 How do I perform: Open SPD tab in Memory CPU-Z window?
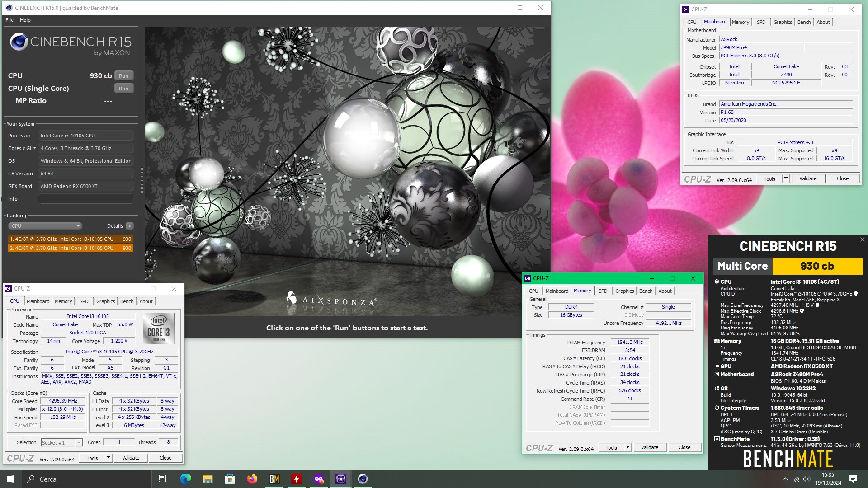pyautogui.click(x=603, y=291)
